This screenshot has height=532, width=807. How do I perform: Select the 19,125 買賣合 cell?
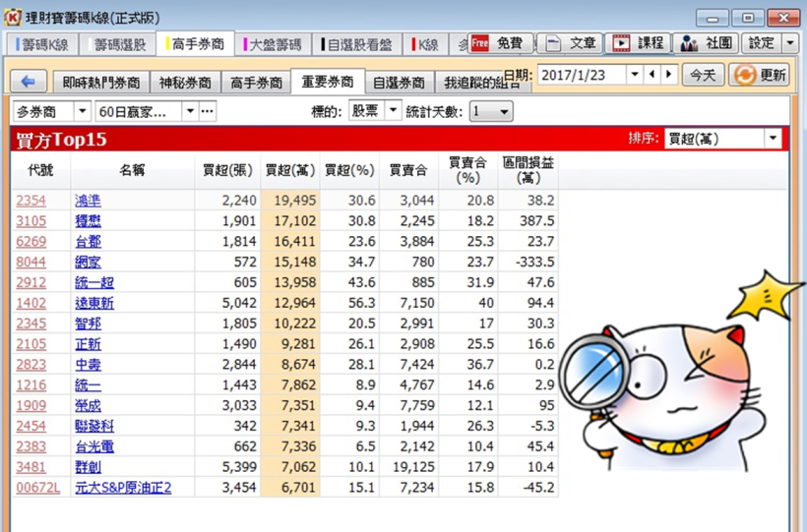pyautogui.click(x=408, y=467)
